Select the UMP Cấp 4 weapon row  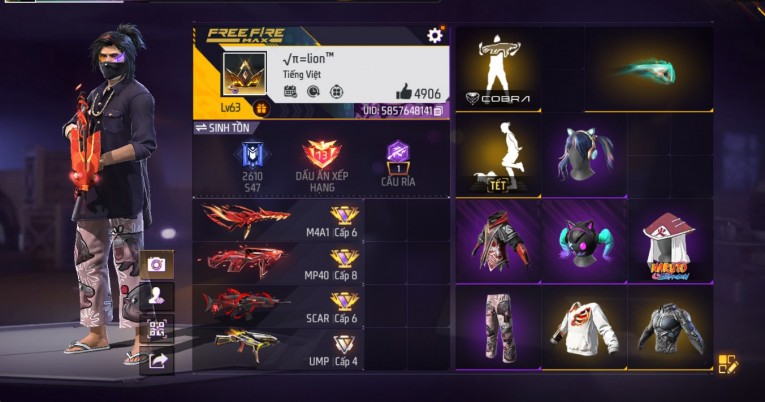coord(278,349)
